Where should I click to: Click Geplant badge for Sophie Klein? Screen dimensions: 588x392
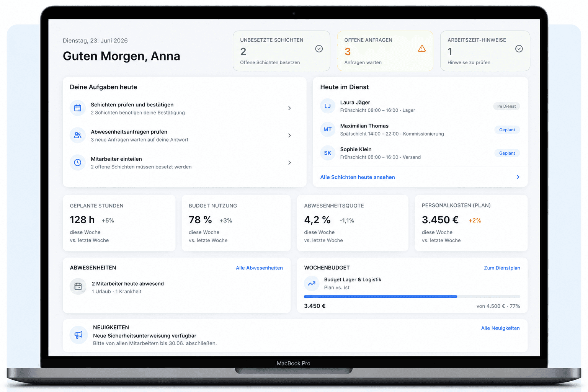(x=507, y=153)
